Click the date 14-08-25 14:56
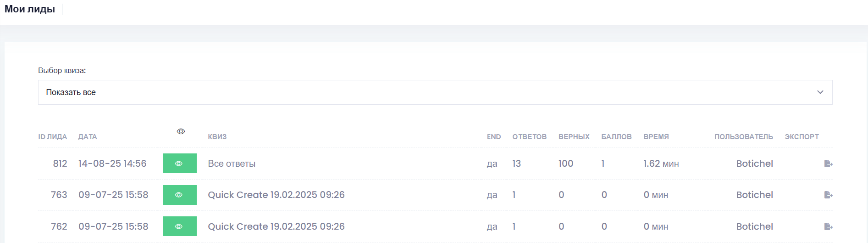The height and width of the screenshot is (243, 868). tap(112, 164)
